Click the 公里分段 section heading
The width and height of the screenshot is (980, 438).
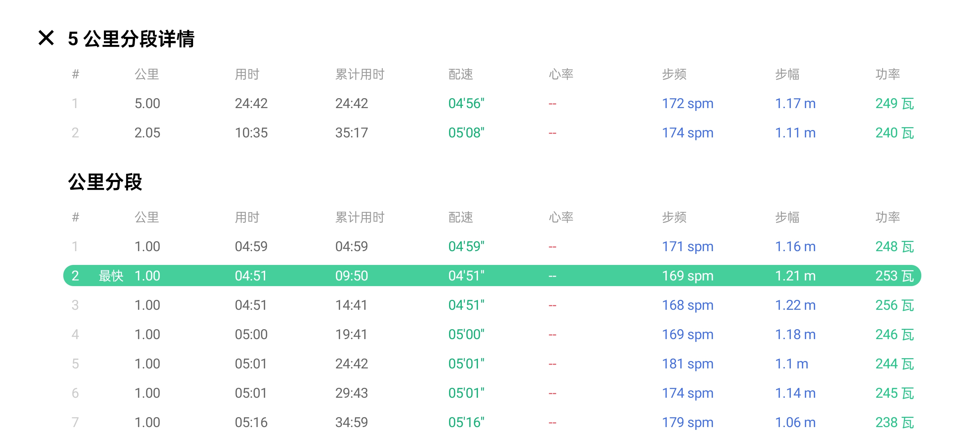pyautogui.click(x=105, y=182)
